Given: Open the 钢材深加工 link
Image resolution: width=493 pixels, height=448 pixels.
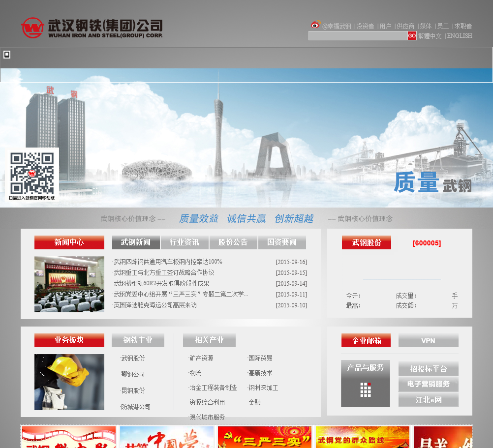Looking at the screenshot, I should (x=263, y=388).
